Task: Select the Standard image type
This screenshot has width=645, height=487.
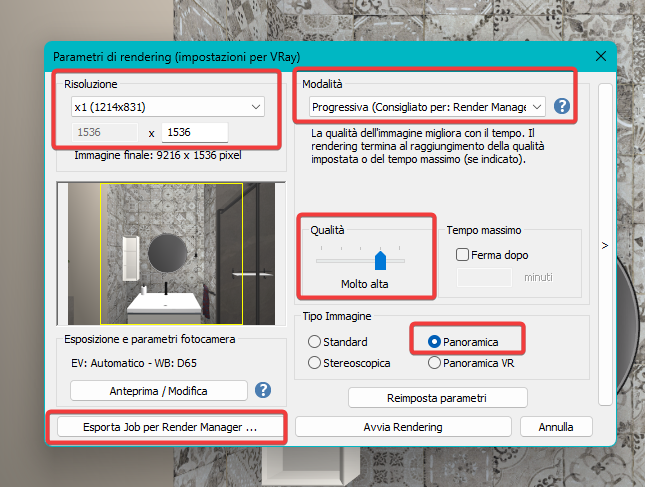Action: [x=314, y=342]
